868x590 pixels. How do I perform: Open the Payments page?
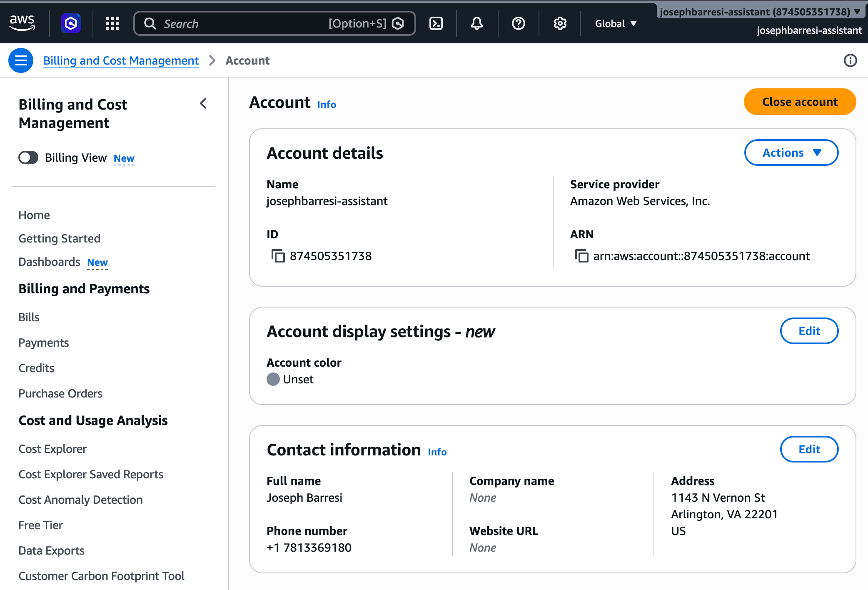pos(44,342)
